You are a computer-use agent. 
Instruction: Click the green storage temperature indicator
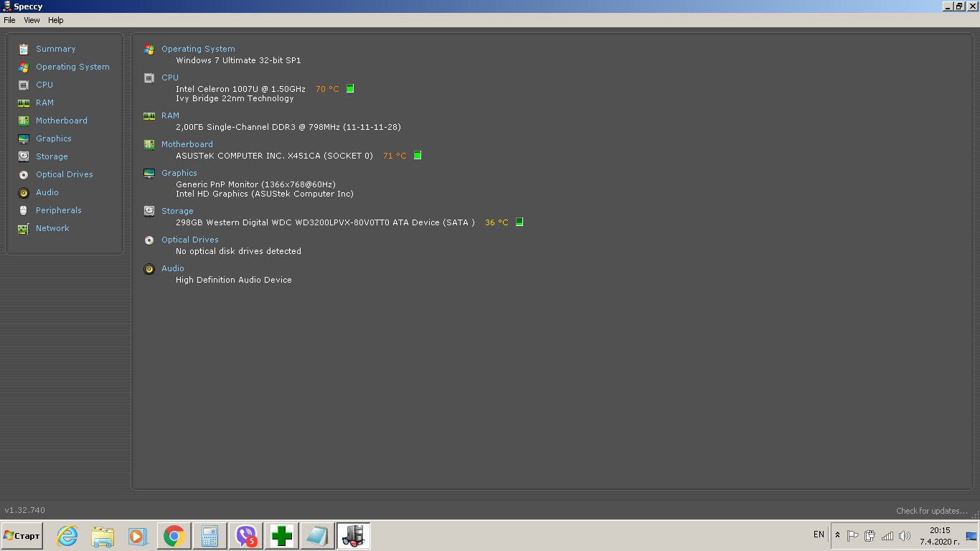pyautogui.click(x=519, y=222)
